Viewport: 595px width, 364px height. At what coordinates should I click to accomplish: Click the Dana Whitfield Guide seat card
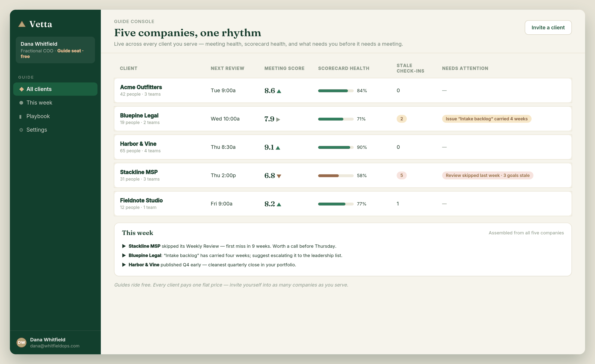pyautogui.click(x=55, y=50)
